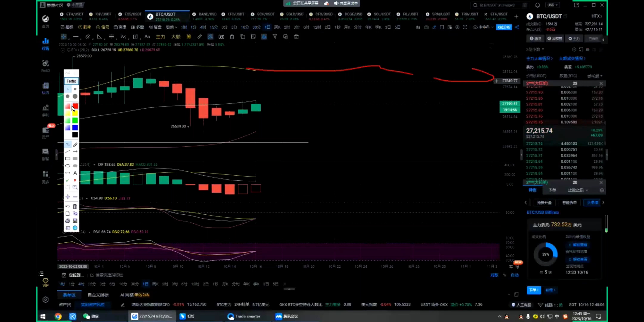Open the 指标 indicators menu
Screen dimensions: 644x322
pos(67,27)
